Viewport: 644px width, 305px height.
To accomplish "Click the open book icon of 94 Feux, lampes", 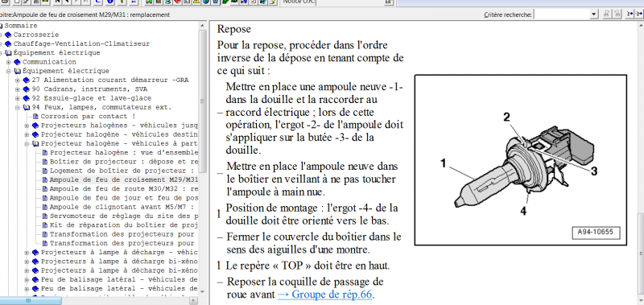I will (x=27, y=108).
